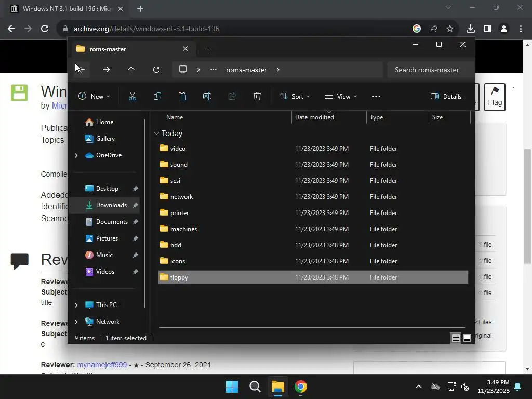Click the Paste clipboard icon
Viewport: 532px width, 399px height.
[182, 96]
